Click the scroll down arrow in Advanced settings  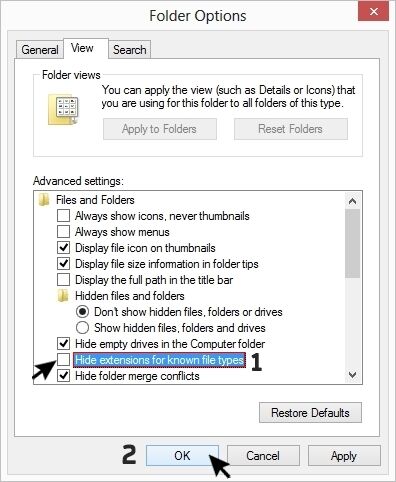[x=352, y=375]
